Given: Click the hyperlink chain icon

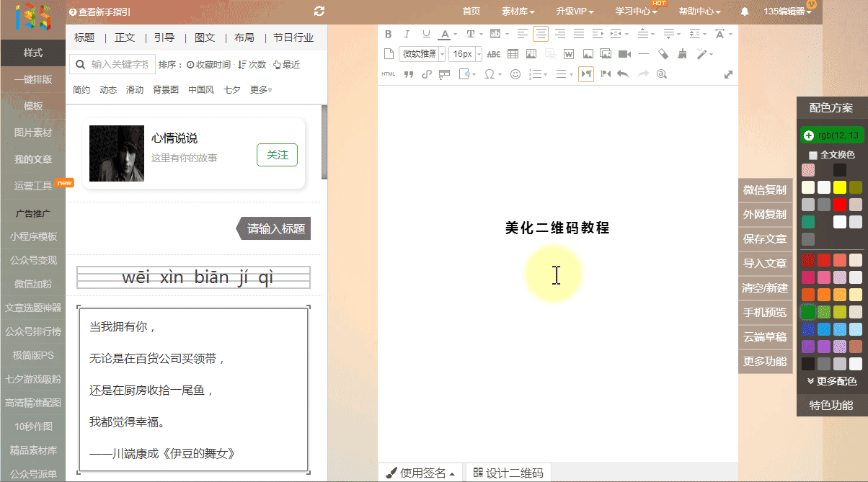Looking at the screenshot, I should point(426,74).
